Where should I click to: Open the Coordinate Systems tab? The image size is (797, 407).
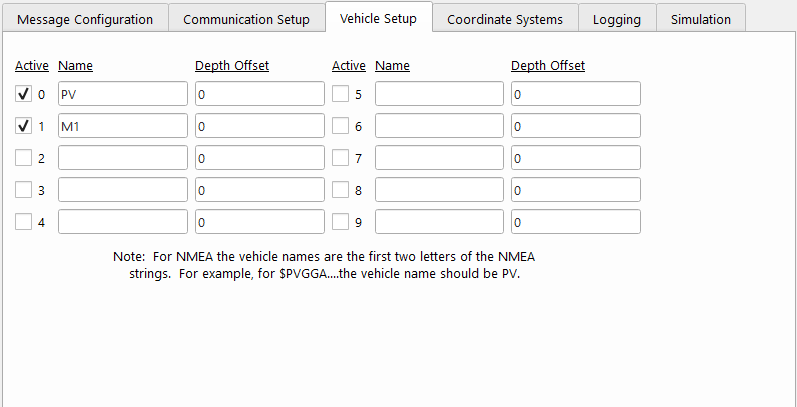pyautogui.click(x=505, y=19)
